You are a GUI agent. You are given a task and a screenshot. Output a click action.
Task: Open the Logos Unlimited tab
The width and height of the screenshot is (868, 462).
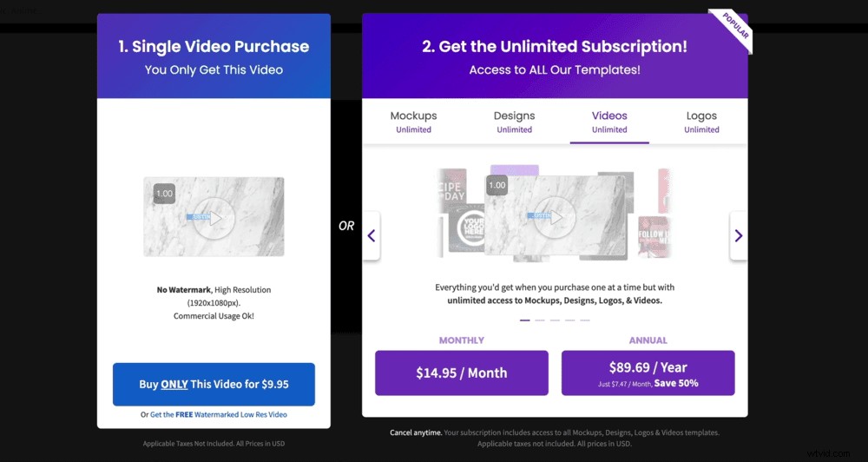click(701, 122)
